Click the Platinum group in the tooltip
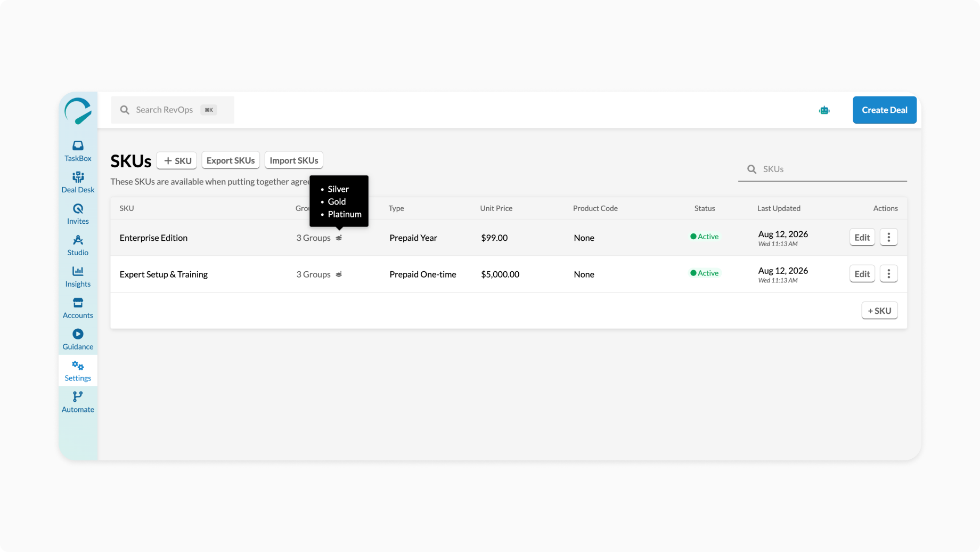The image size is (980, 552). [x=345, y=214]
